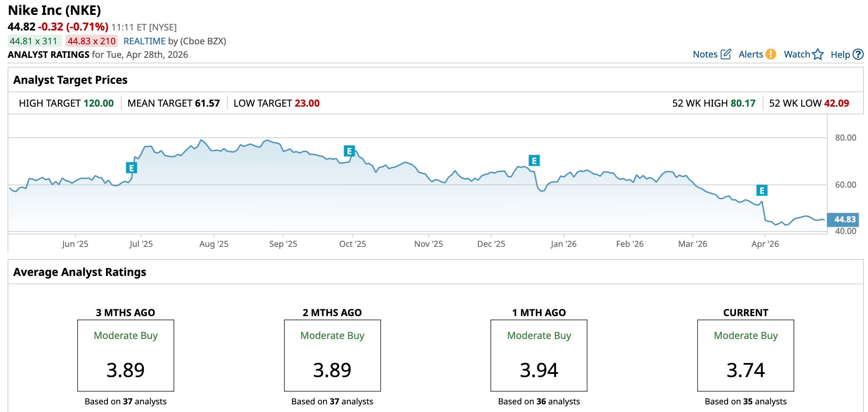Open the Alerts link
This screenshot has width=868, height=412.
click(x=751, y=54)
